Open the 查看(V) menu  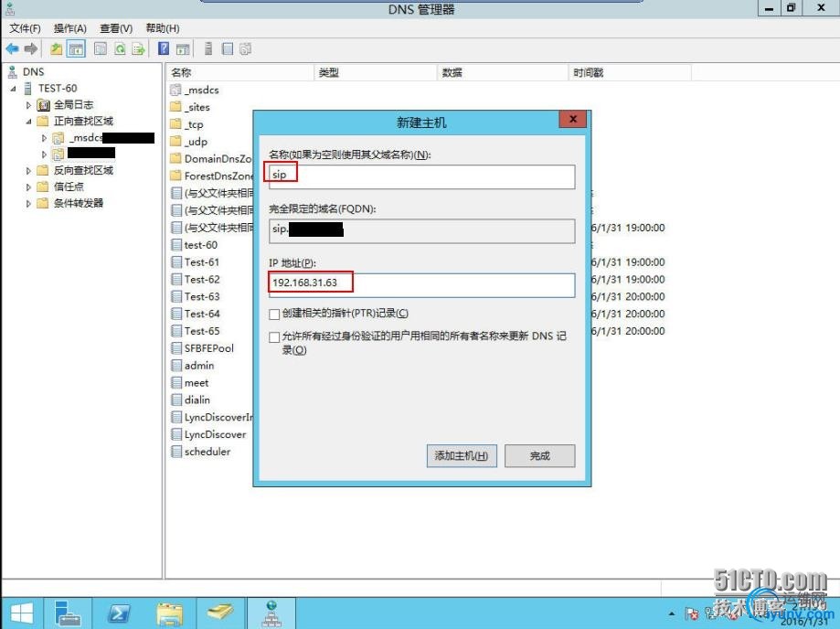pyautogui.click(x=116, y=27)
